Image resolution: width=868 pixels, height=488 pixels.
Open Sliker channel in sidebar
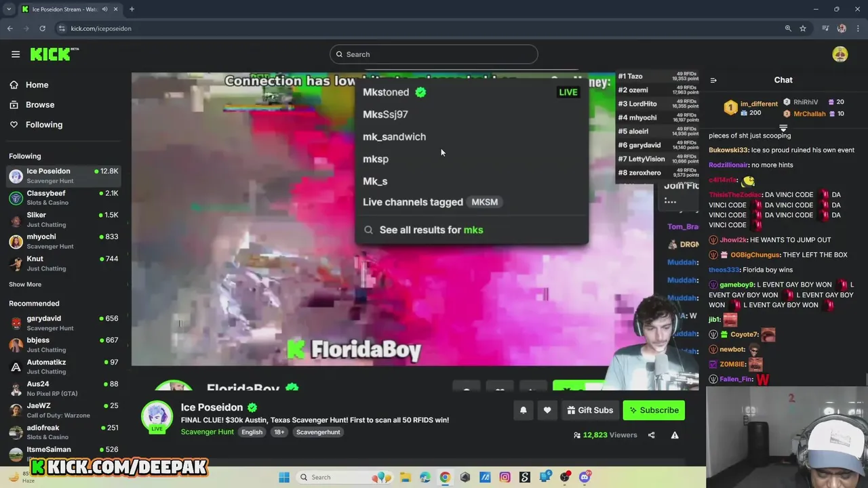point(64,220)
